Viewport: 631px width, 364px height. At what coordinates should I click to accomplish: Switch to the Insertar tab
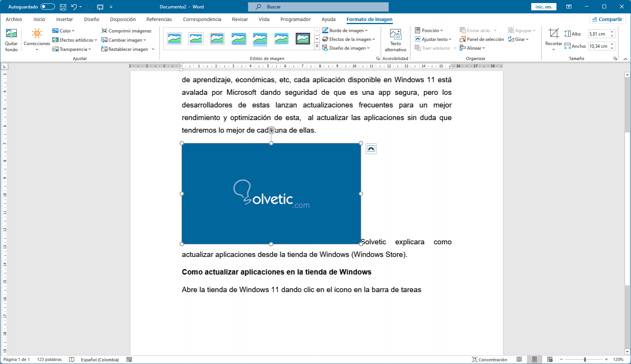click(64, 19)
